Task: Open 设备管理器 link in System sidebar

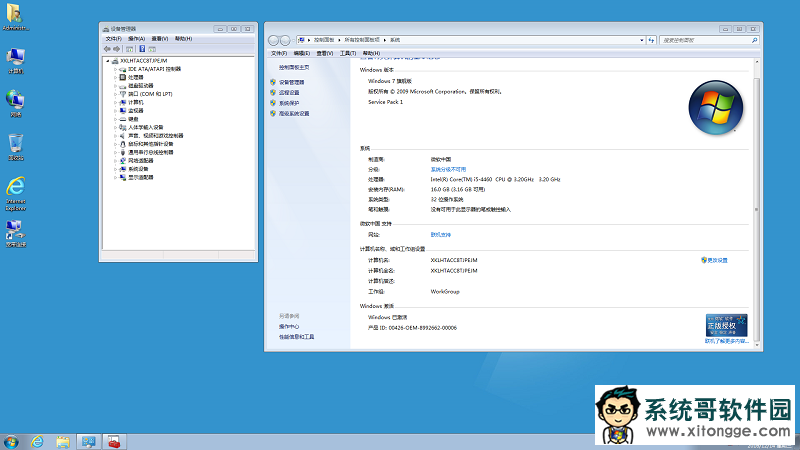Action: pyautogui.click(x=291, y=82)
